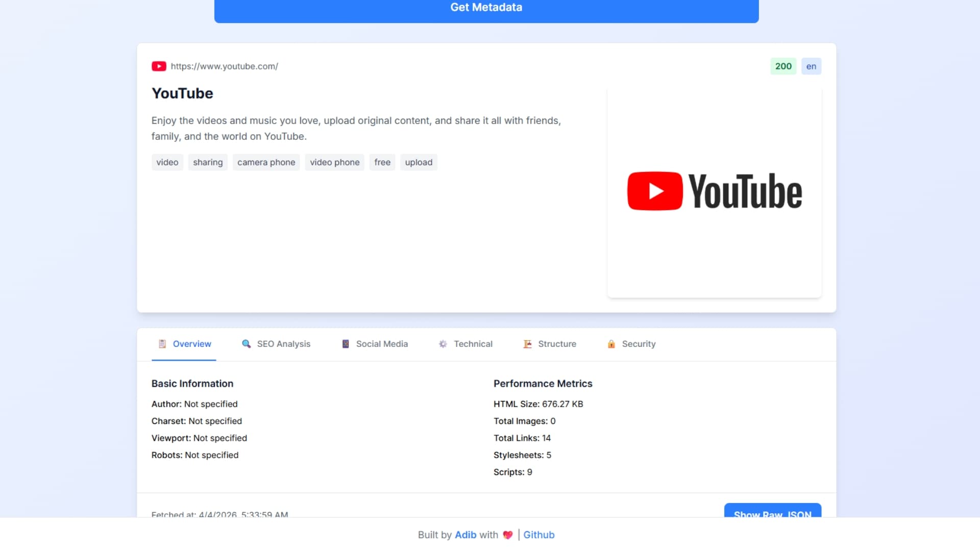Click the SEO Analysis magnifier icon
The height and width of the screenshot is (551, 980).
pos(246,344)
